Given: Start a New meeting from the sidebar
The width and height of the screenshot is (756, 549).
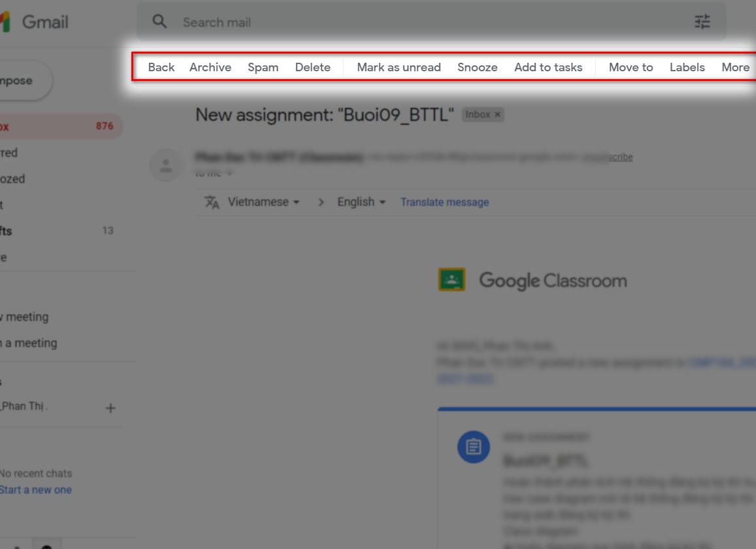Looking at the screenshot, I should pyautogui.click(x=24, y=317).
